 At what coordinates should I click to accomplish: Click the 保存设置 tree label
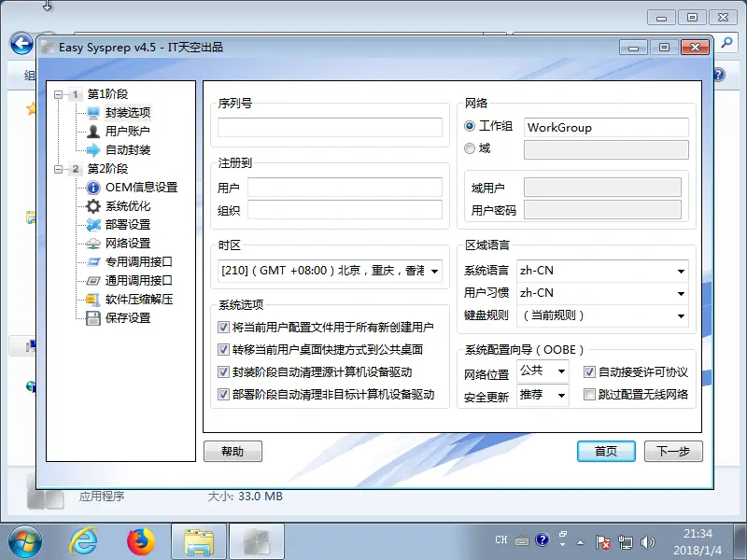[128, 318]
